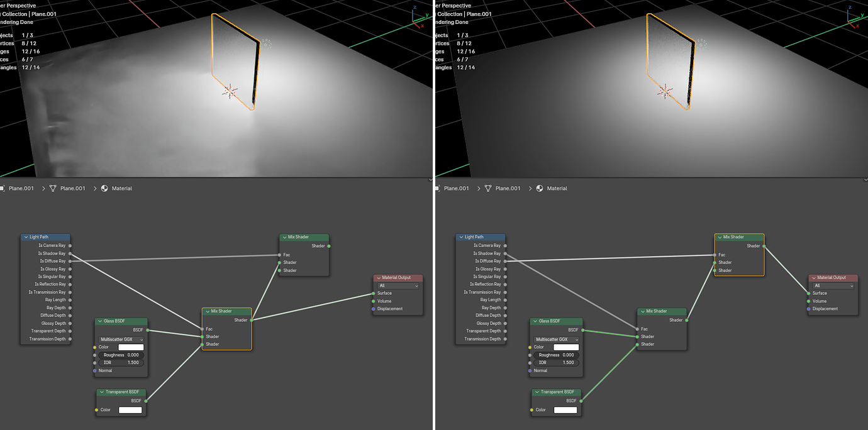Click Is Camera Ray output socket in left editor
Viewport: 868px width, 430px height.
coord(70,246)
